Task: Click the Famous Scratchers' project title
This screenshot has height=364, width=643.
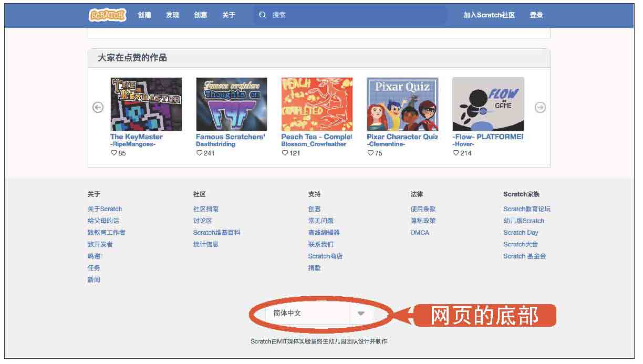Action: point(231,137)
